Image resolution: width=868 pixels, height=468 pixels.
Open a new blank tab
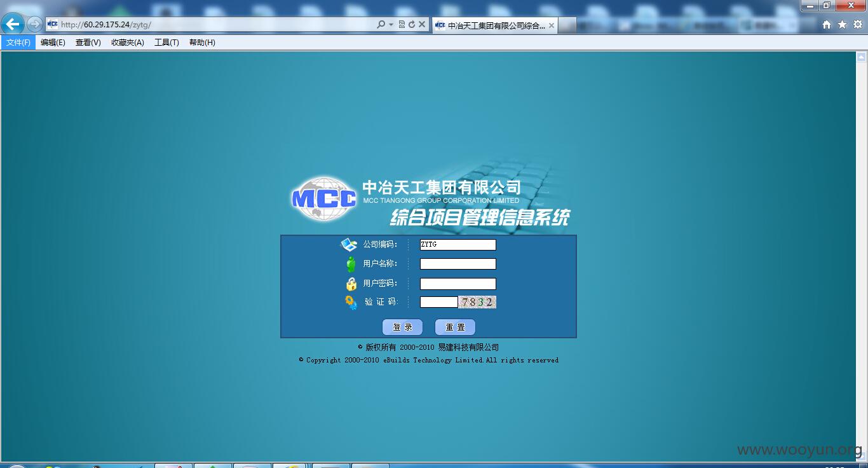point(567,25)
